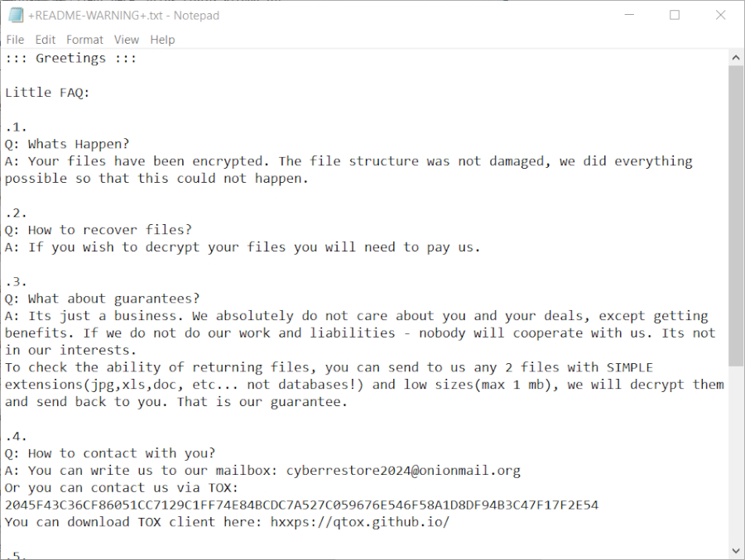The image size is (745, 560).
Task: Place cursor in the long TOX ID line
Action: point(301,505)
